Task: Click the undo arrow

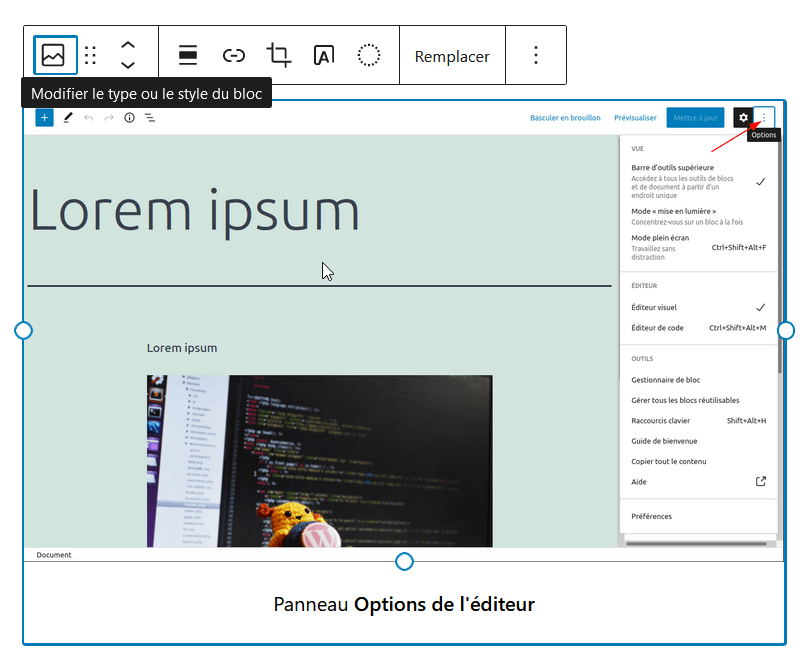Action: pos(89,118)
